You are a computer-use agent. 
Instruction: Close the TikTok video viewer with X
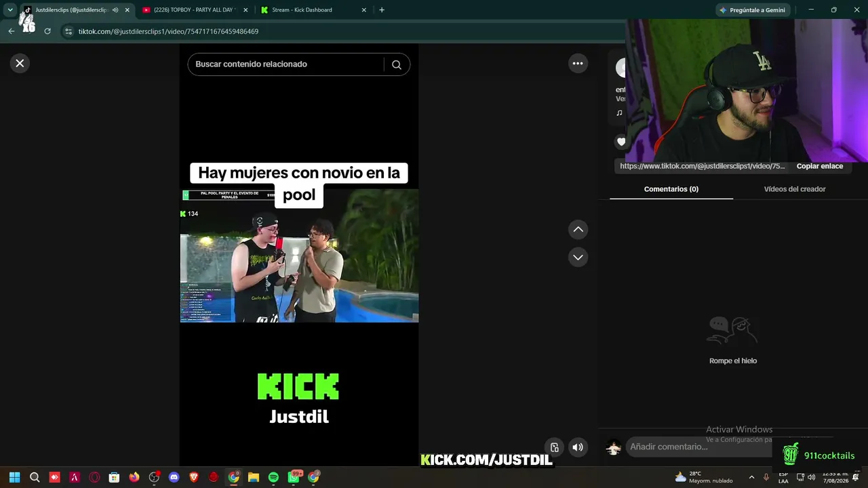(x=20, y=63)
